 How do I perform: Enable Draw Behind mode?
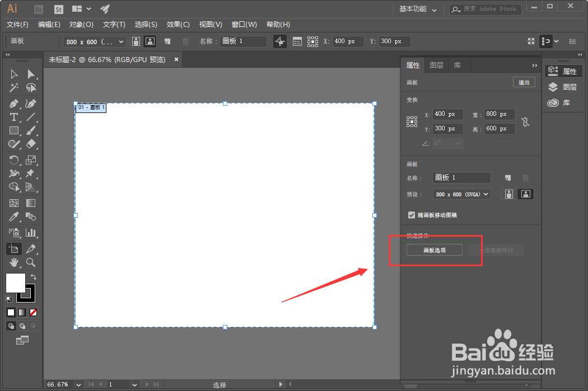coord(22,326)
